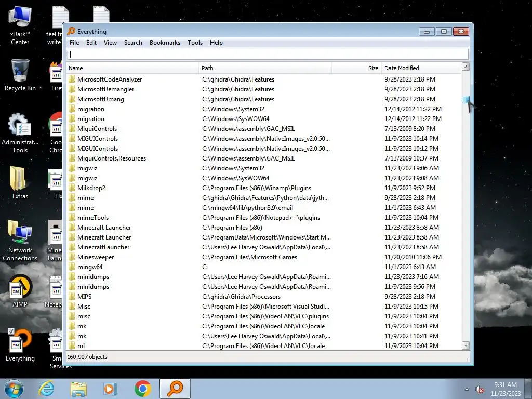532x399 pixels.
Task: Select the MinecraftLauncher folder icon
Action: point(72,247)
